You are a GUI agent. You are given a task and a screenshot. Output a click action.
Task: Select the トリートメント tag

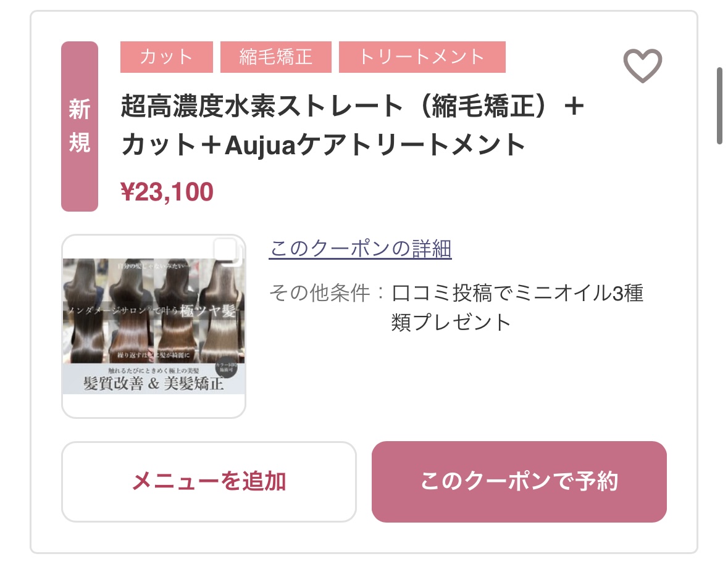[x=422, y=57]
